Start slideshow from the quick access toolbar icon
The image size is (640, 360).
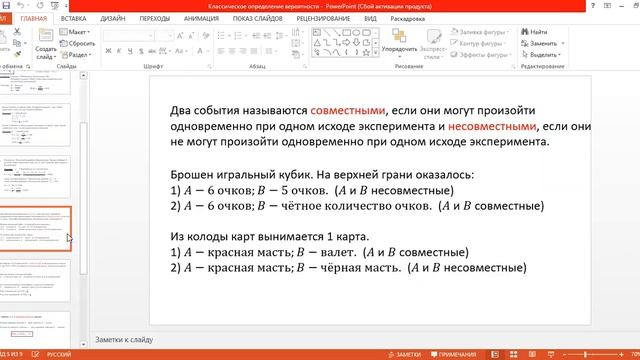pyautogui.click(x=54, y=6)
